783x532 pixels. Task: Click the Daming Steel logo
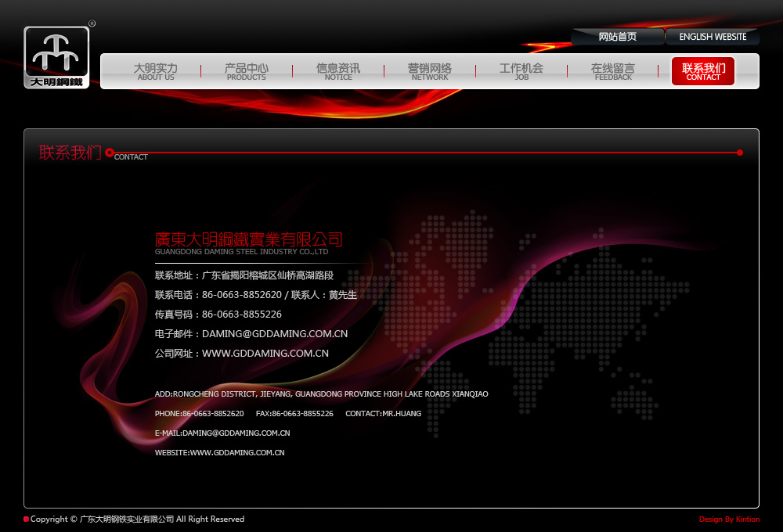pyautogui.click(x=56, y=57)
